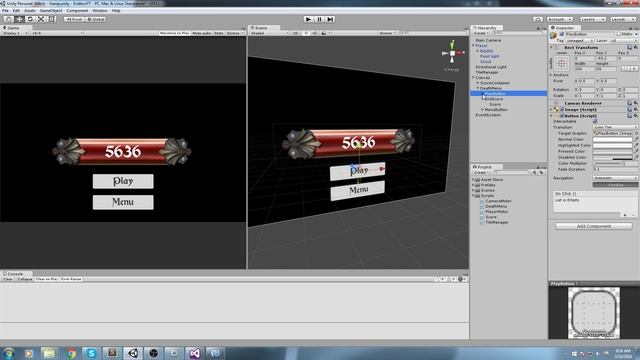Pick Disabled Color with eyedropper icon

tap(636, 157)
